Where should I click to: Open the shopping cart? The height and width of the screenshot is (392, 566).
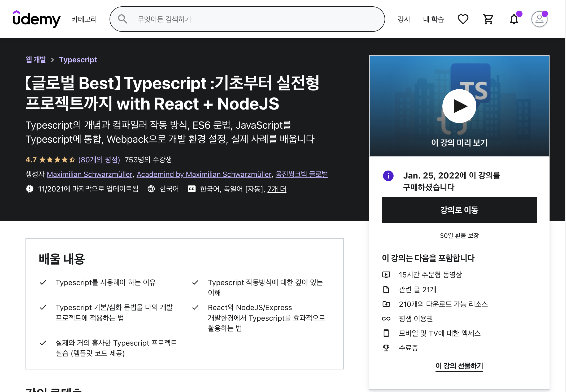tap(488, 19)
